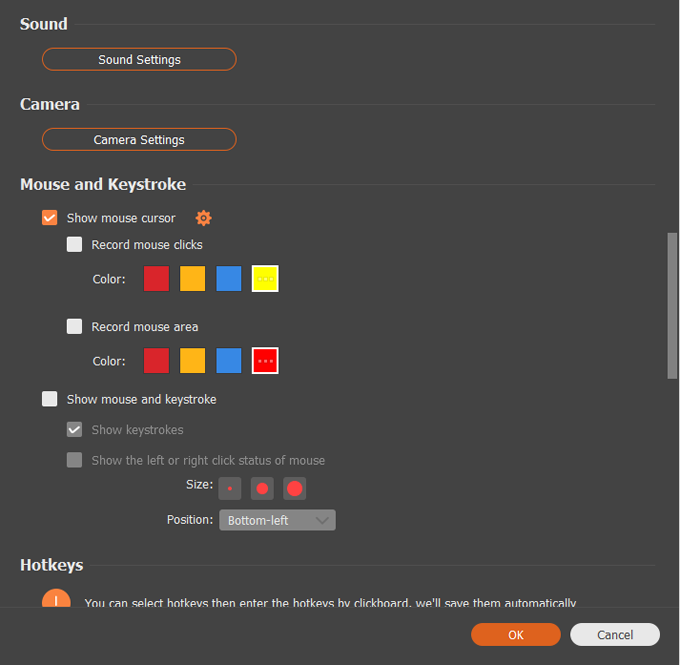Screen dimensions: 680x665
Task: Open custom color picker for mouse clicks
Action: point(265,279)
